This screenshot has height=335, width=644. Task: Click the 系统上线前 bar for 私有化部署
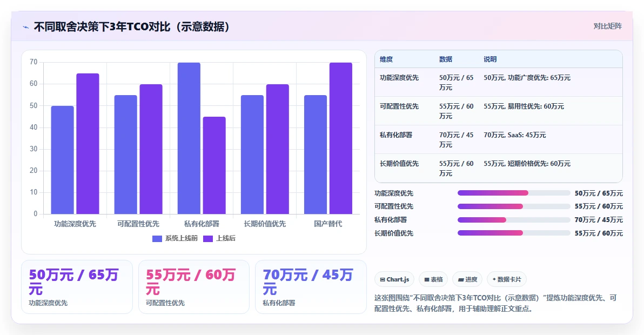189,138
